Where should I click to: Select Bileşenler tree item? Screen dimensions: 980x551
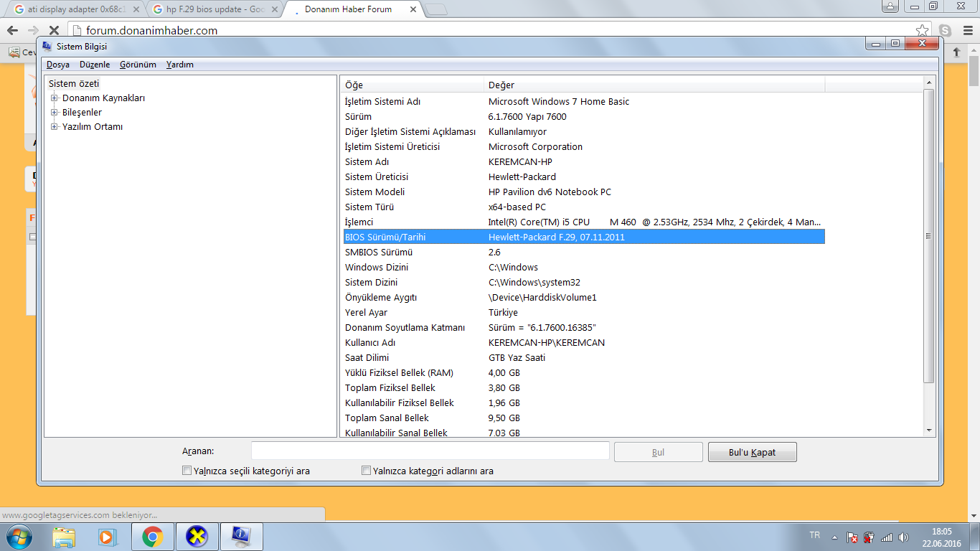(x=82, y=113)
